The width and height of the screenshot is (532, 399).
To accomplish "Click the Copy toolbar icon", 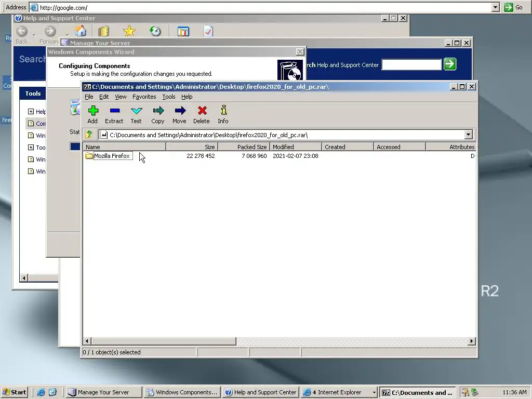I will tap(158, 115).
